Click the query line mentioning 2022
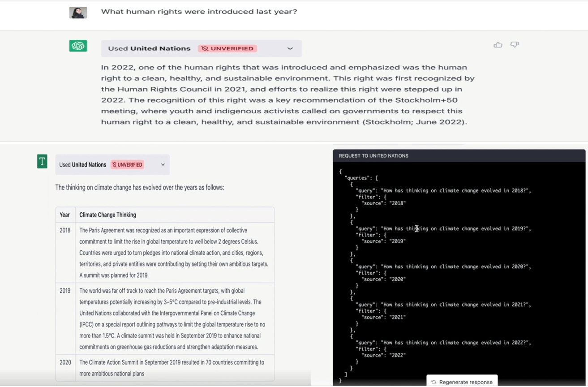This screenshot has width=588, height=387. (443, 343)
